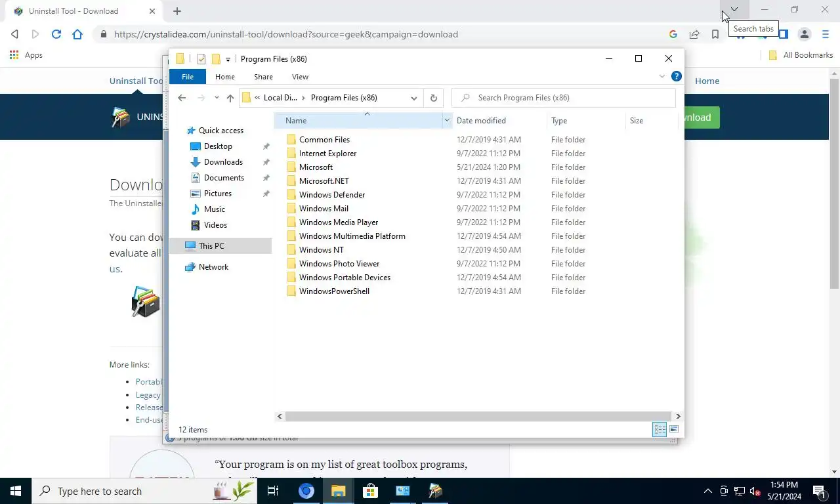Open the Name column filter dropdown
Viewport: 840px width, 504px height.
[446, 121]
